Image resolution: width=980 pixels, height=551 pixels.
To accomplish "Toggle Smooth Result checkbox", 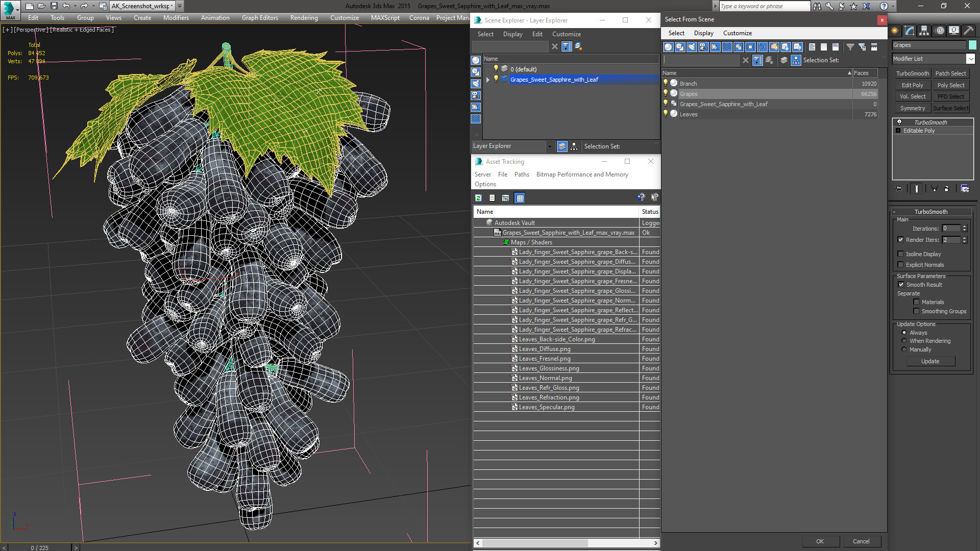I will click(x=901, y=285).
